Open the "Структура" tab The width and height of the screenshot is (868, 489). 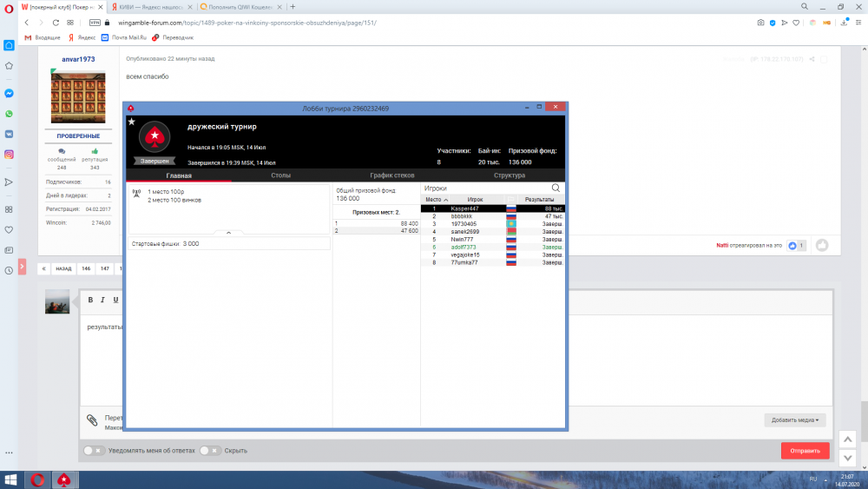tap(510, 175)
